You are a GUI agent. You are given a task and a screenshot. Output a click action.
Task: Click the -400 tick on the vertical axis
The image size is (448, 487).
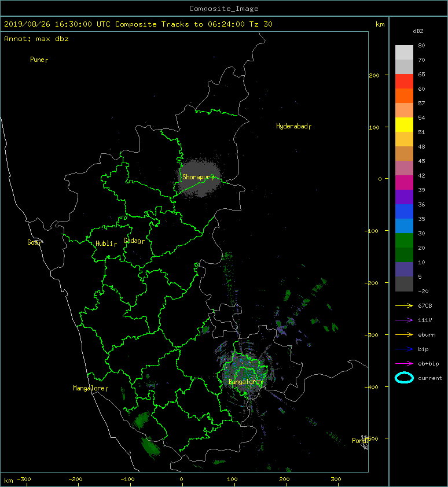[371, 387]
